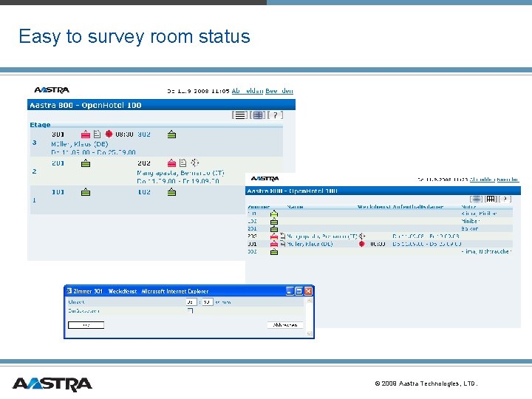Click the first log-off link in the floor-plan window header

pyautogui.click(x=248, y=91)
